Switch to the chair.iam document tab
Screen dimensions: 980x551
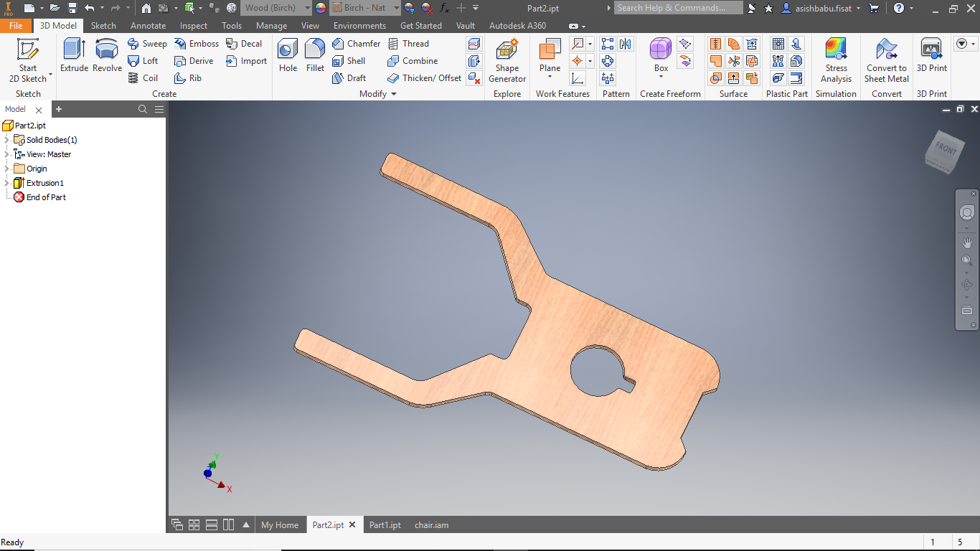(432, 525)
